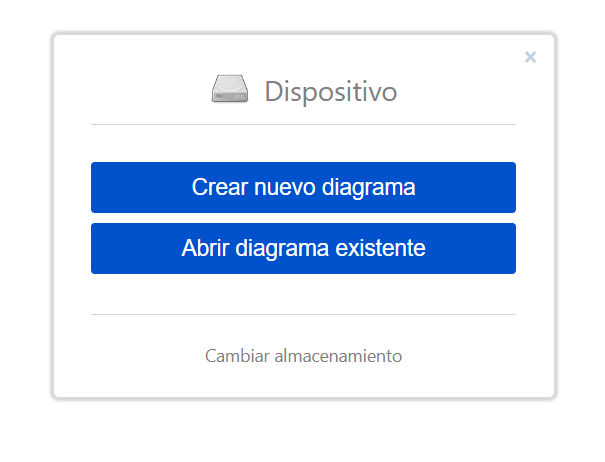Open an existing diagram from the device
Screen dimensions: 605x462
click(303, 248)
